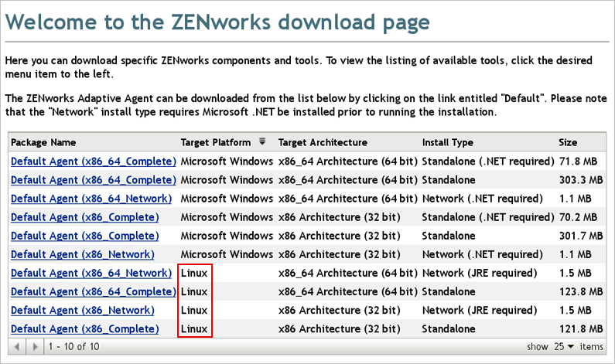This screenshot has height=364, width=615.
Task: Click Network (.NET required) in the Windows 32-bit row
Action: coord(483,254)
